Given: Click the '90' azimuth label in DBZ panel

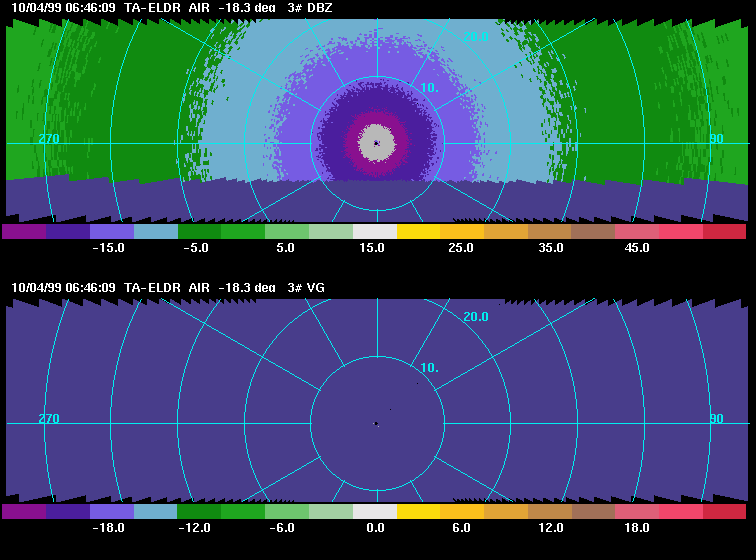Looking at the screenshot, I should coord(716,139).
